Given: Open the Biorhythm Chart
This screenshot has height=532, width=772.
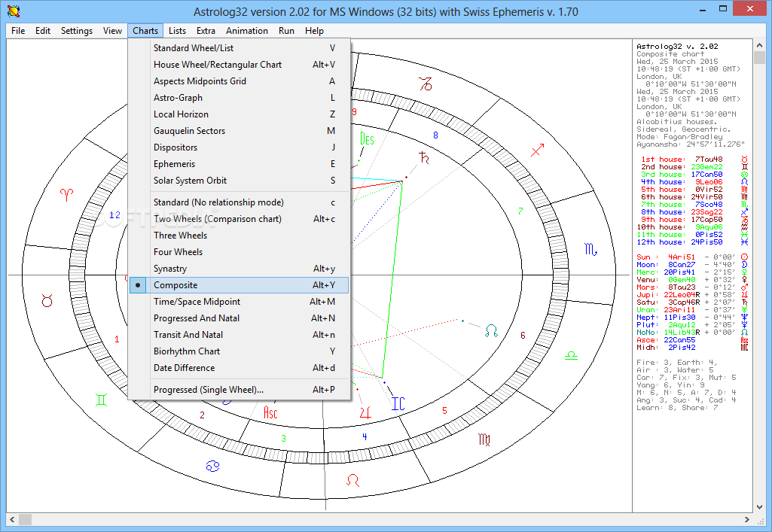Looking at the screenshot, I should click(239, 351).
